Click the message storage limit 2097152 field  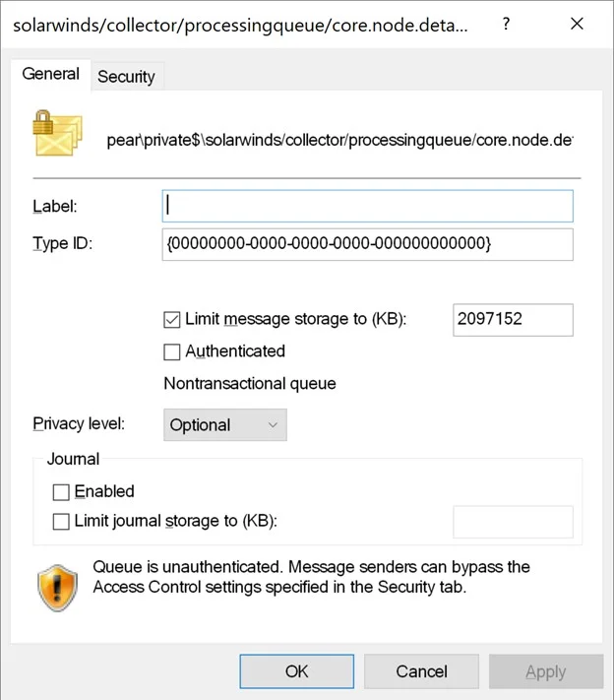(x=514, y=320)
